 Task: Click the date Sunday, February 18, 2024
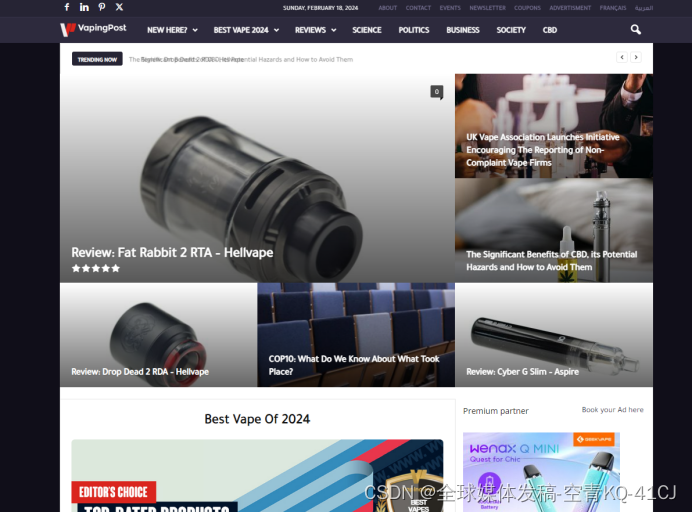tap(320, 8)
